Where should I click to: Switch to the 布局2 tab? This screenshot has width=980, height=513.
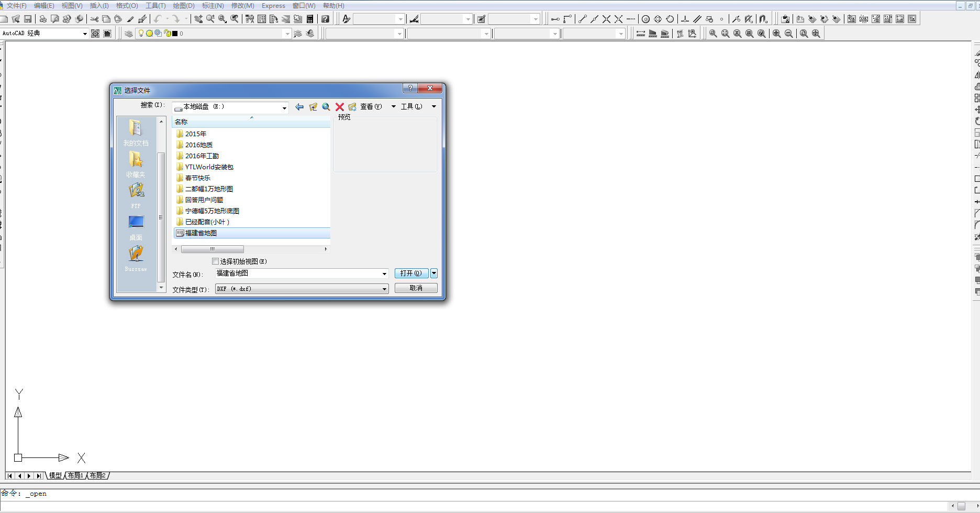(x=97, y=476)
